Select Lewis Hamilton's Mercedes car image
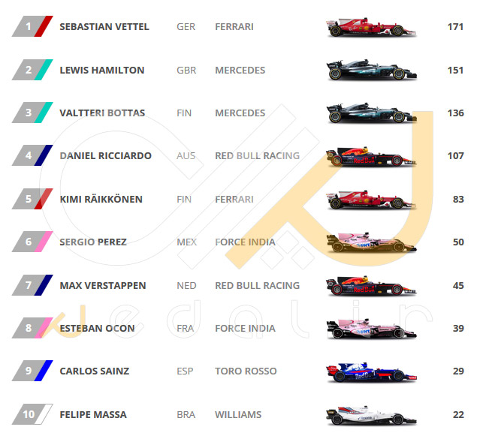 371,70
